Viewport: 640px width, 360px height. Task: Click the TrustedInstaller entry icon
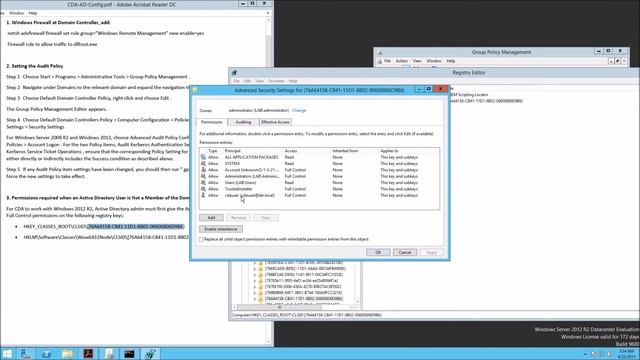[x=203, y=189]
